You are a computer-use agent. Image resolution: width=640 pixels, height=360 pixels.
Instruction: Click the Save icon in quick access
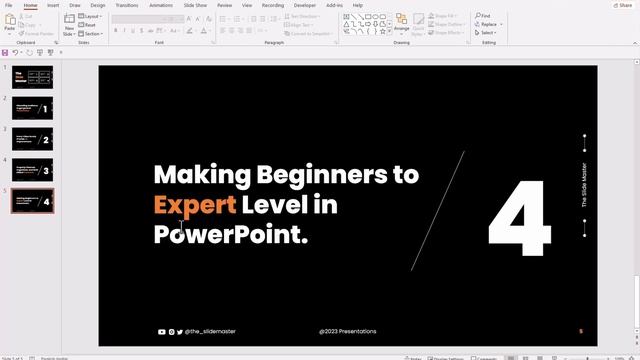coord(5,53)
